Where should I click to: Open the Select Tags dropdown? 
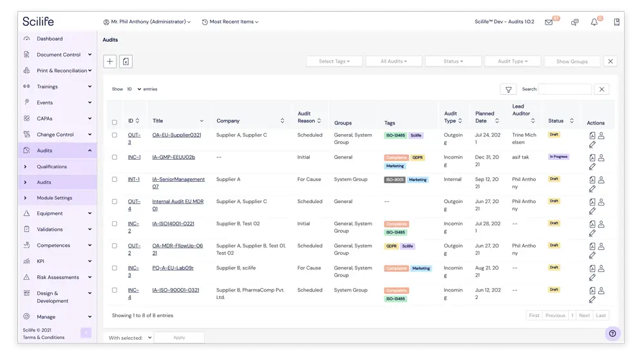tap(334, 61)
